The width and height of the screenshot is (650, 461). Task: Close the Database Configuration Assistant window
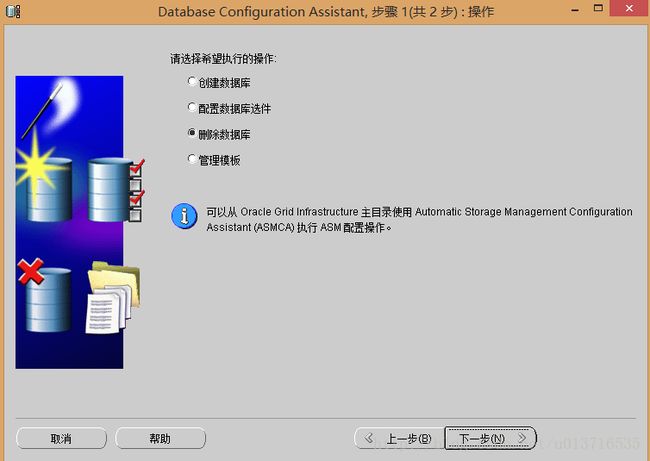point(629,8)
